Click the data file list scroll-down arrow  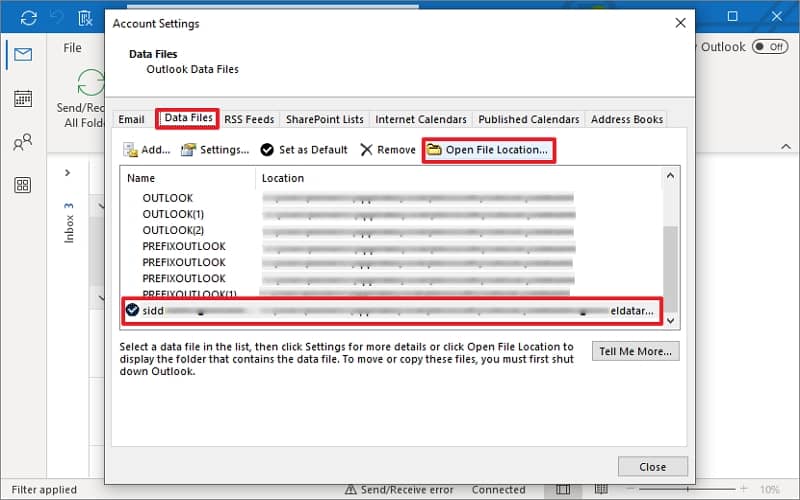click(670, 320)
